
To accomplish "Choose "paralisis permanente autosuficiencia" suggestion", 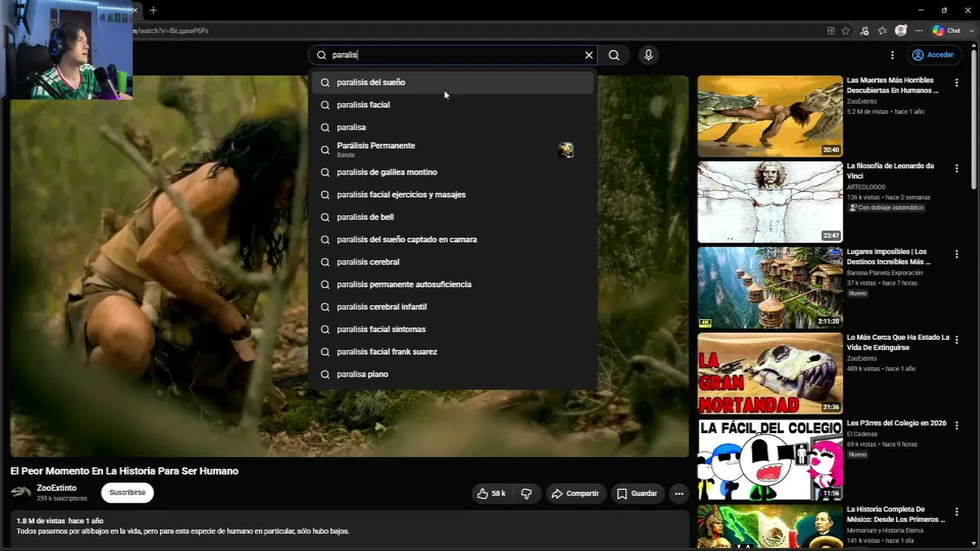I will 452,285.
